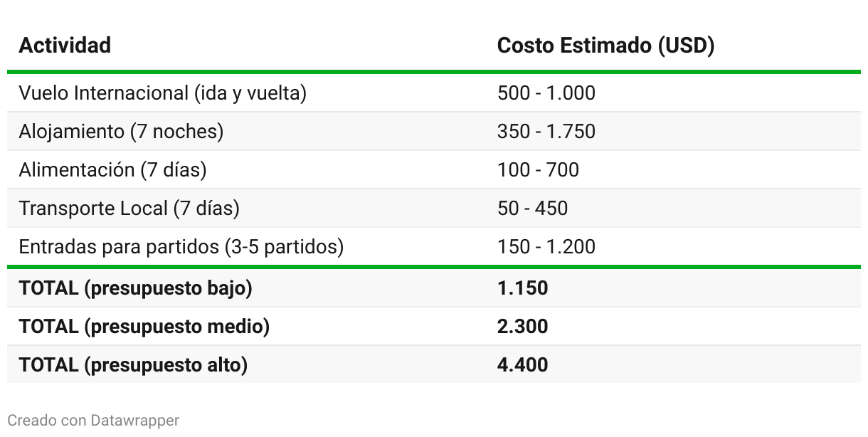
Task: Select the Transporte Local (7 días) row
Action: click(x=434, y=209)
